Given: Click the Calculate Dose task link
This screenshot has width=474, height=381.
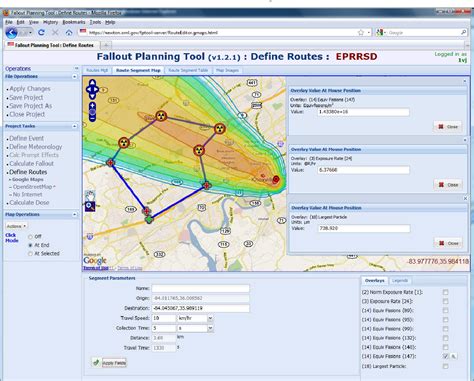Looking at the screenshot, I should pyautogui.click(x=29, y=203).
